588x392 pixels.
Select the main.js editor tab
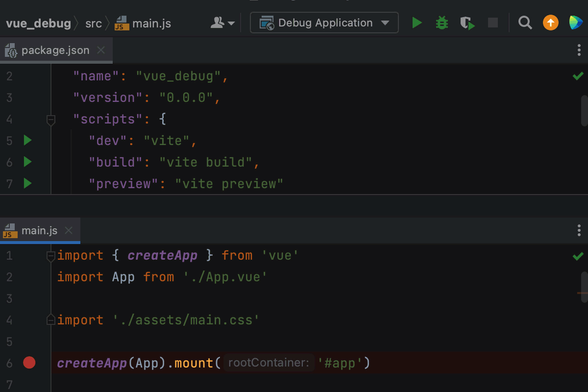(x=39, y=230)
